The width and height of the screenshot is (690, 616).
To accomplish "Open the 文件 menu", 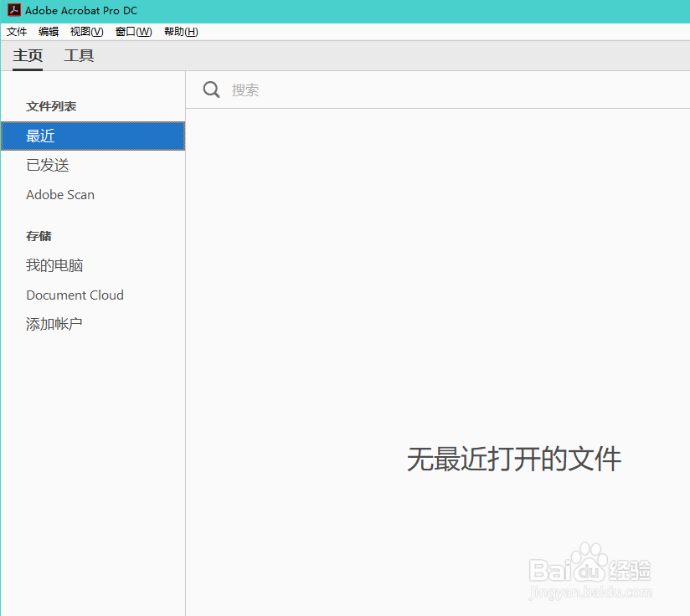I will 17,32.
